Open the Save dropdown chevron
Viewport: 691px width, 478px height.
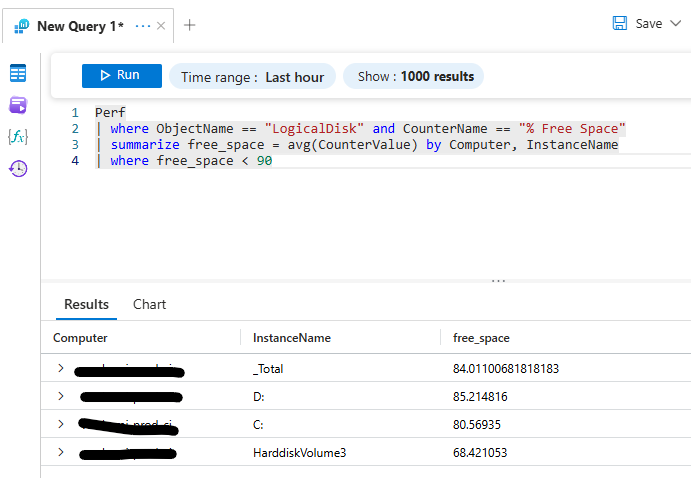click(x=676, y=23)
